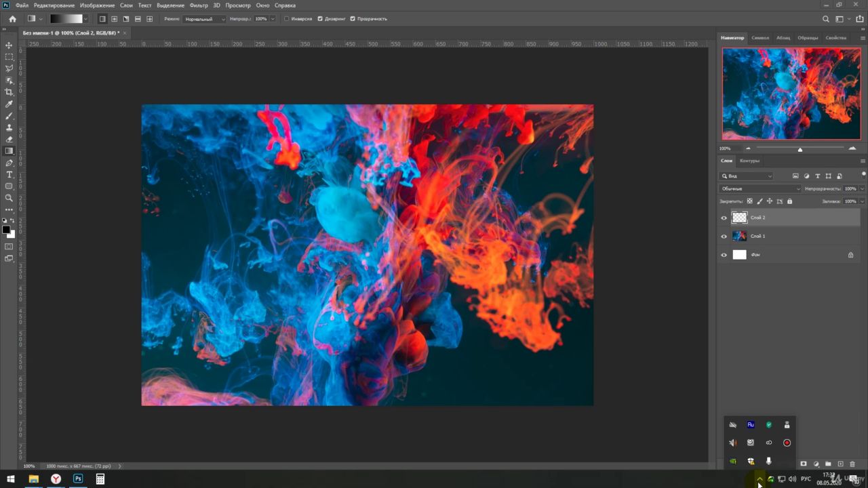Select the Eraser tool
868x488 pixels.
(9, 139)
